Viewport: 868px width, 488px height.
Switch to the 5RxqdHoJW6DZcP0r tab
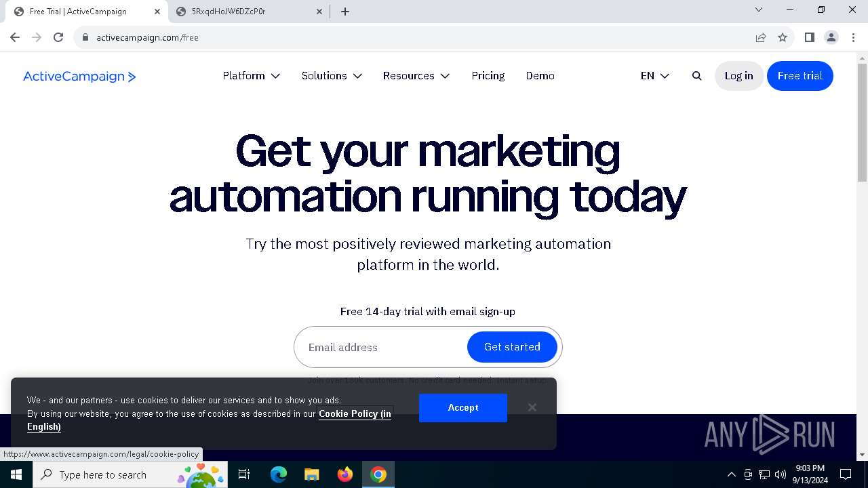click(248, 12)
